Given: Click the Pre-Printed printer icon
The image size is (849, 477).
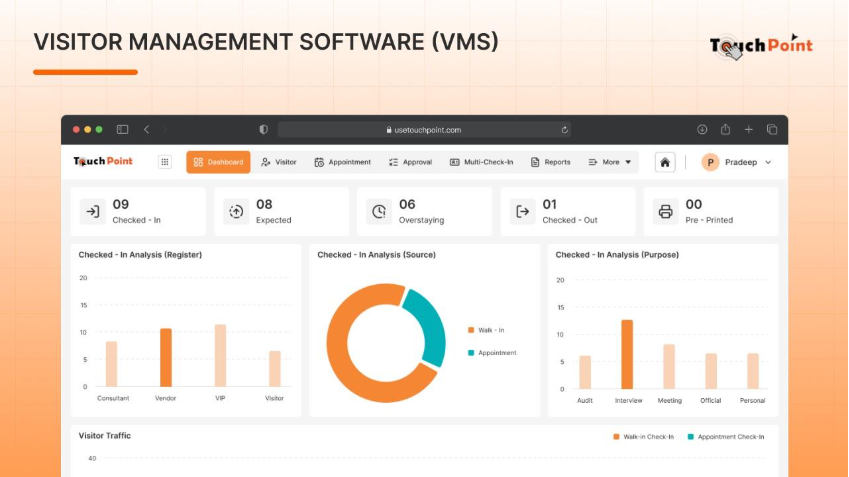Looking at the screenshot, I should pyautogui.click(x=665, y=211).
